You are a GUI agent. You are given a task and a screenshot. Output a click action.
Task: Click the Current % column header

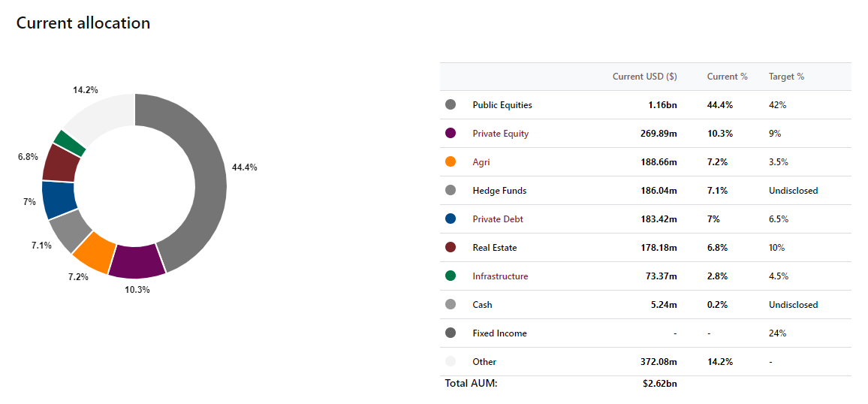click(x=727, y=77)
